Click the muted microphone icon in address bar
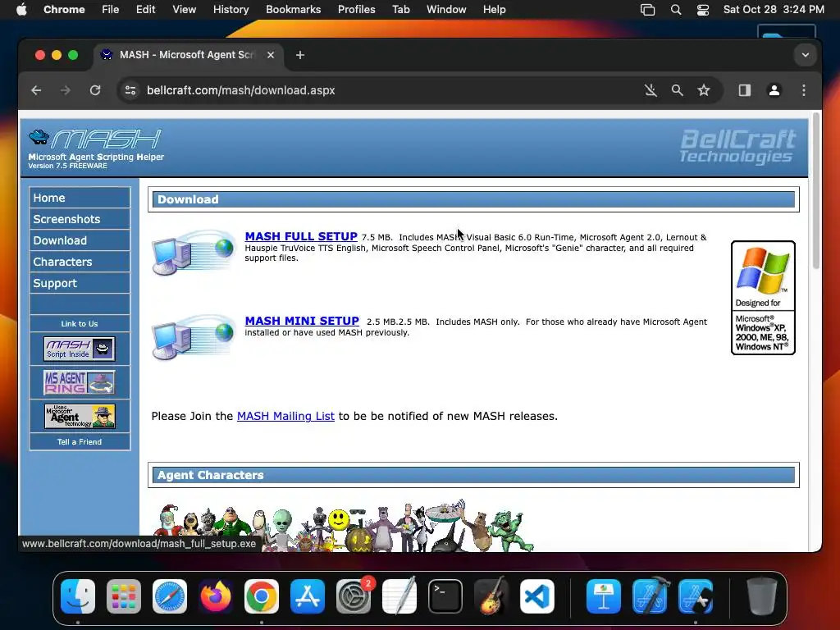 [x=651, y=90]
